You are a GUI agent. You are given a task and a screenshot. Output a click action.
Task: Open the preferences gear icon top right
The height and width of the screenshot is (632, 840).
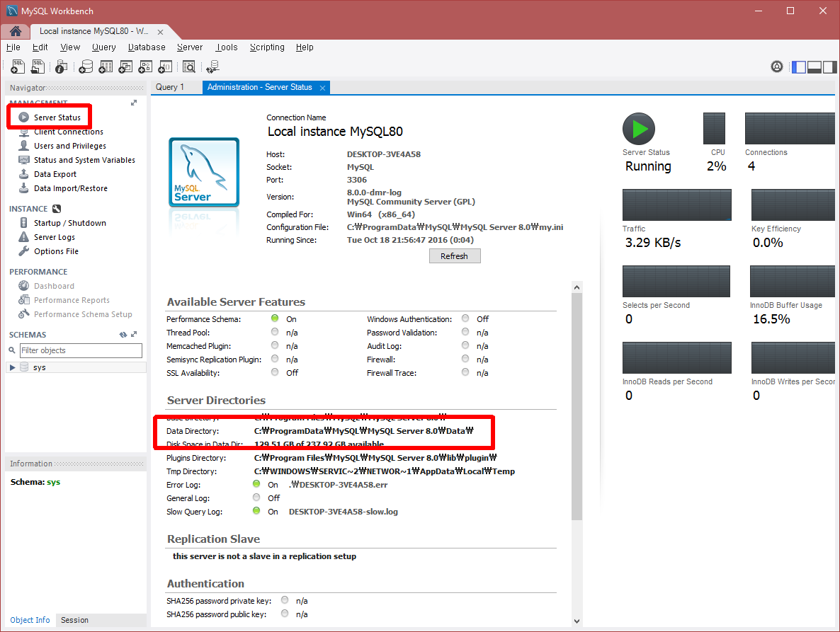777,67
